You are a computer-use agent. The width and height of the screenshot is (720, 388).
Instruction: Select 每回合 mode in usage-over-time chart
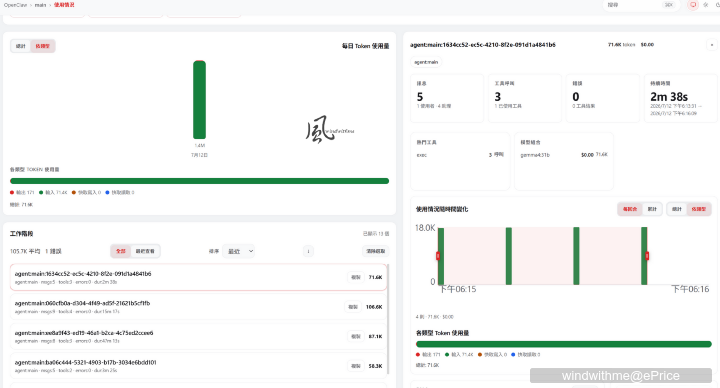[x=630, y=209]
